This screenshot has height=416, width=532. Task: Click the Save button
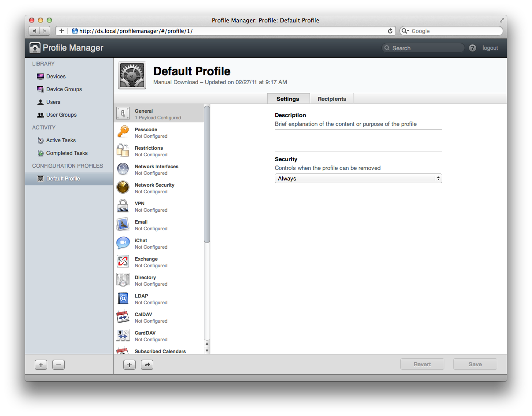(475, 364)
